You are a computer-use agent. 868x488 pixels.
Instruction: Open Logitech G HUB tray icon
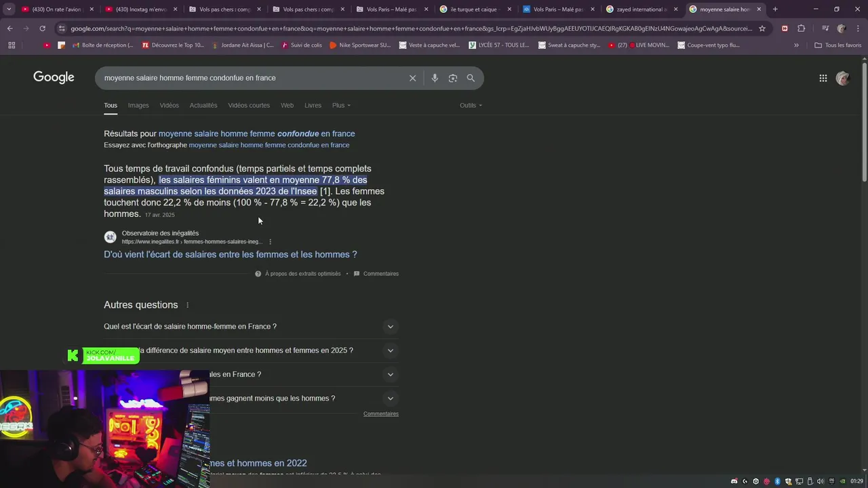pos(745,481)
